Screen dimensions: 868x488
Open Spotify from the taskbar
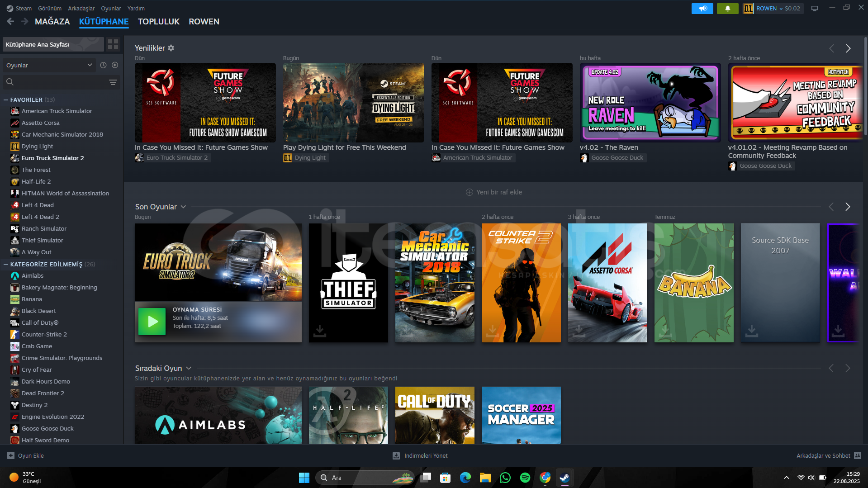pos(525,478)
